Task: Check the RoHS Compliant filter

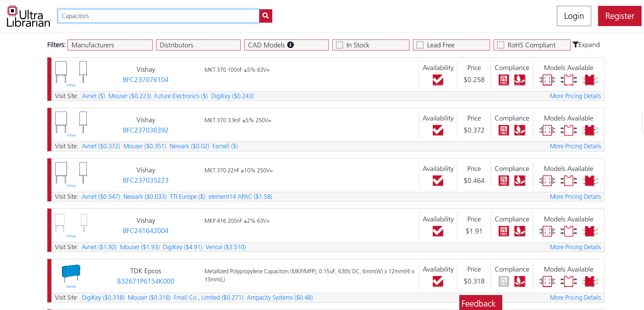Action: tap(501, 45)
